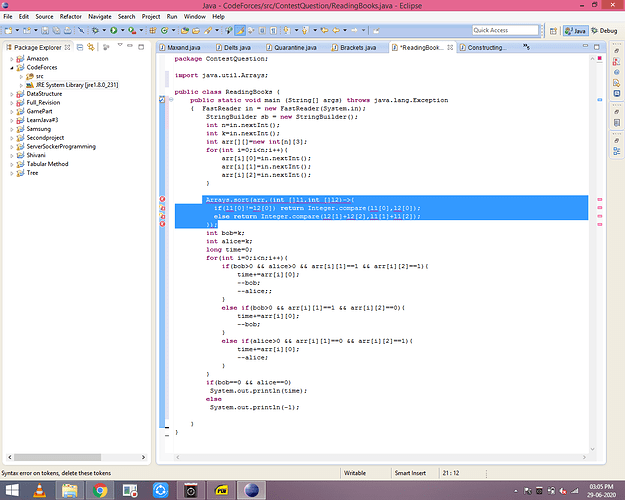Open the Refactor menu
Viewport: 625px width, 500px height.
[71, 17]
